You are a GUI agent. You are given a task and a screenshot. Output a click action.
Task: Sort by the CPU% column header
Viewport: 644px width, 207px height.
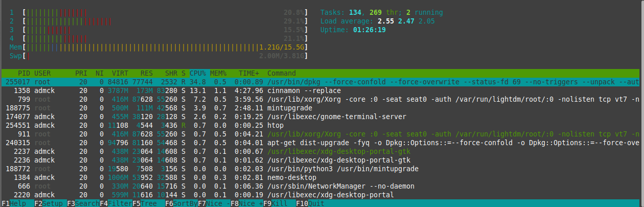pos(197,73)
